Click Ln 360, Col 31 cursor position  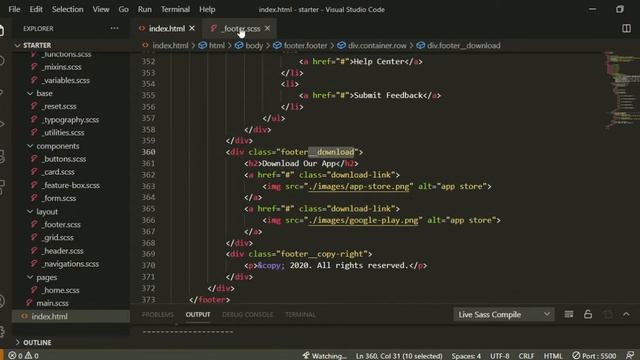tap(399, 356)
